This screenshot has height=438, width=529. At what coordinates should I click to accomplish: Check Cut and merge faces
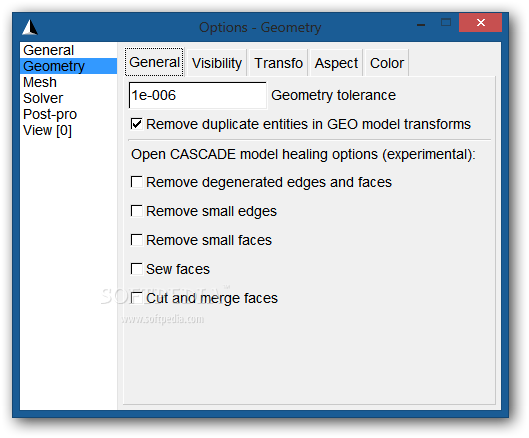[137, 298]
